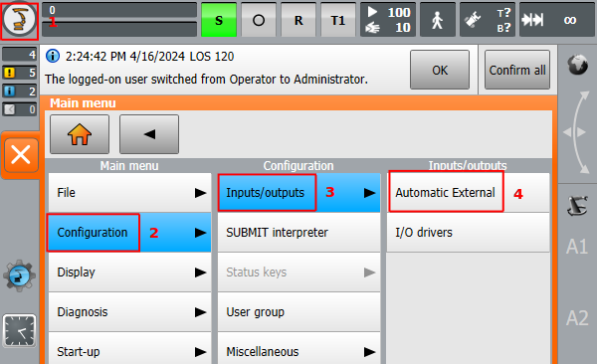Open the main menu via robot icon
This screenshot has height=364, width=597.
(19, 20)
